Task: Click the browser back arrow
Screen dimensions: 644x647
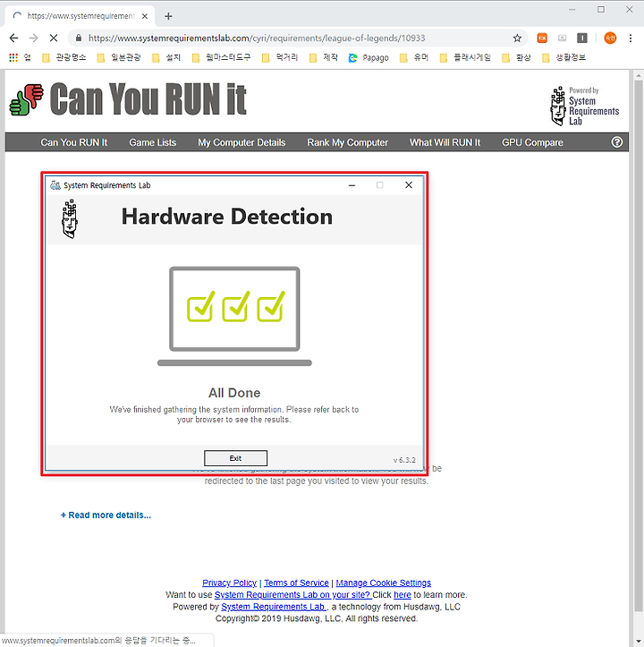Action: tap(13, 38)
